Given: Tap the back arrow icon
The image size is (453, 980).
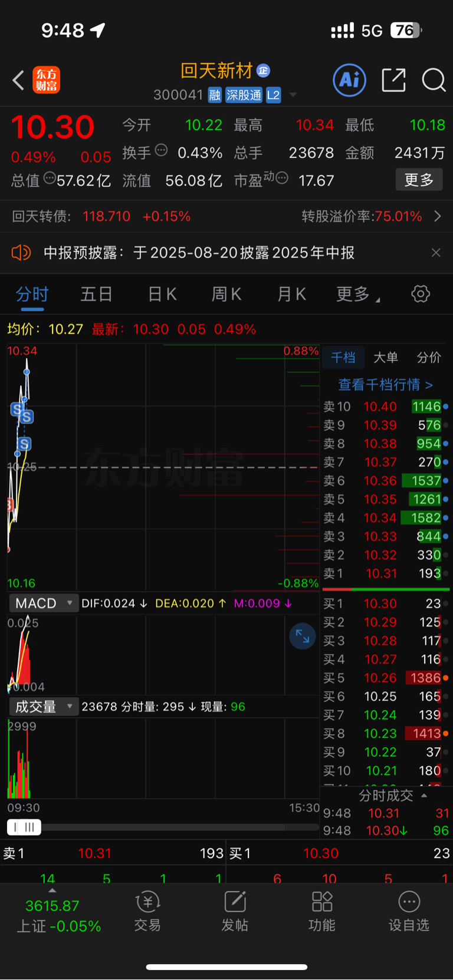Looking at the screenshot, I should (x=18, y=80).
